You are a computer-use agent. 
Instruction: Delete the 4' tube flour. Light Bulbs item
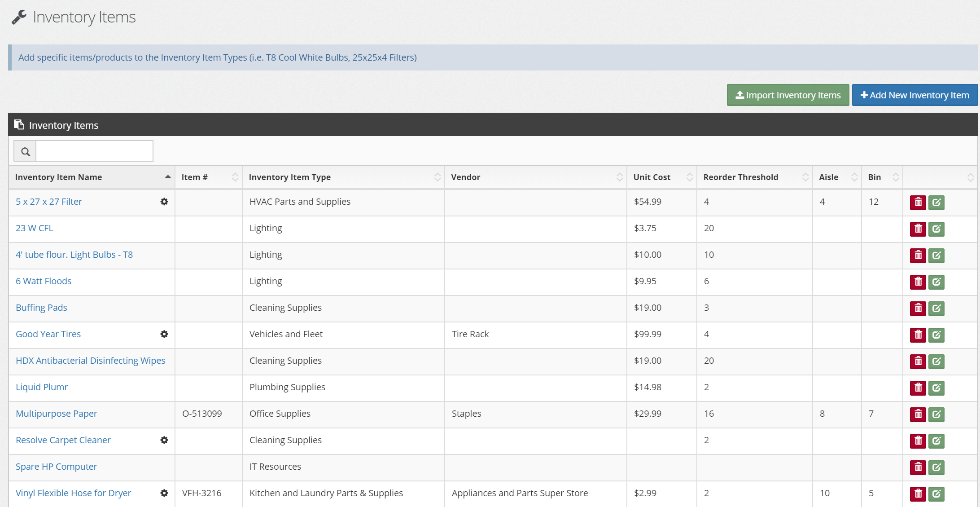[x=918, y=256]
